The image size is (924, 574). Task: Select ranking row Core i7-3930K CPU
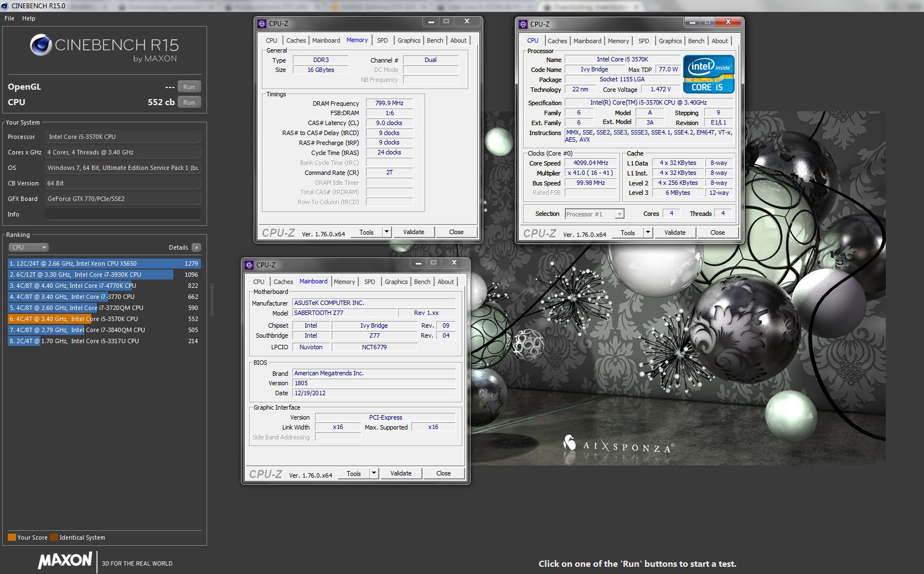click(x=104, y=275)
